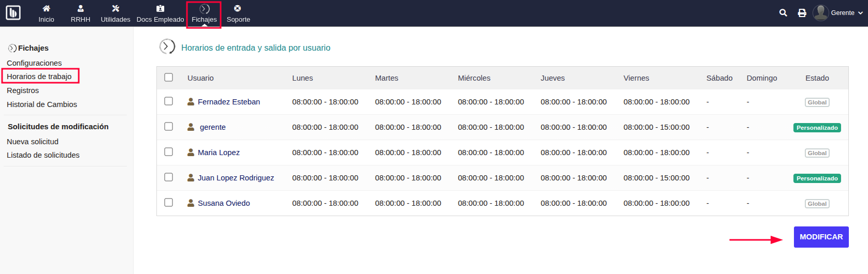Viewport: 868px width, 274px height.
Task: Open Susana Oviedo user link
Action: pos(224,203)
